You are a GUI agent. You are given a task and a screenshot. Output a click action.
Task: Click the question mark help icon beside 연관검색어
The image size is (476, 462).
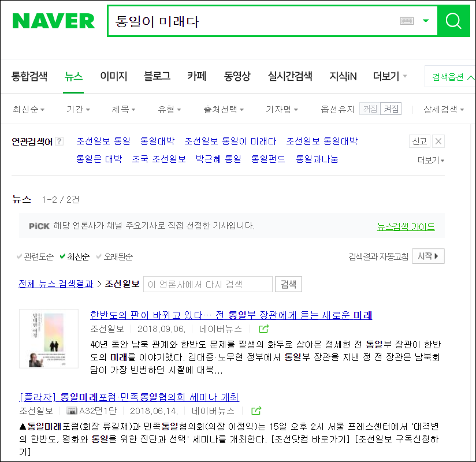tap(59, 141)
